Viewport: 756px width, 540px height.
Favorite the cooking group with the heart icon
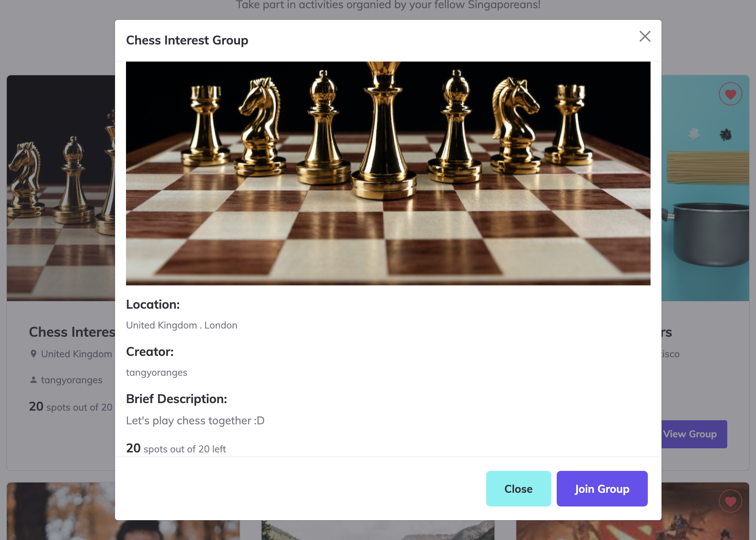click(730, 94)
